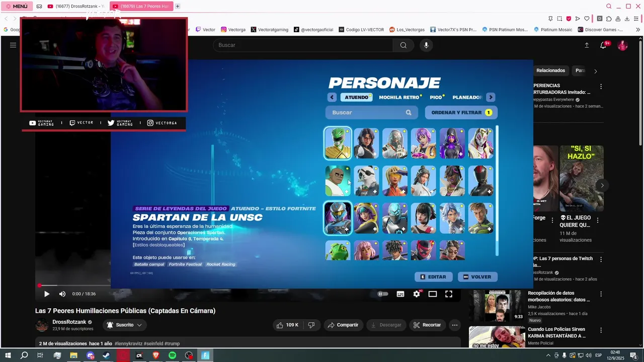Click the Windows Start button
Image resolution: width=644 pixels, height=362 pixels.
(x=8, y=355)
